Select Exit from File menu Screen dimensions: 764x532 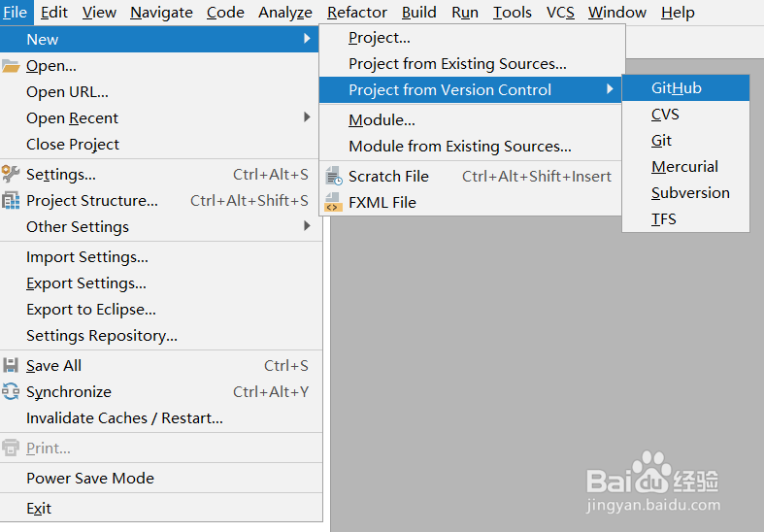tap(161, 508)
